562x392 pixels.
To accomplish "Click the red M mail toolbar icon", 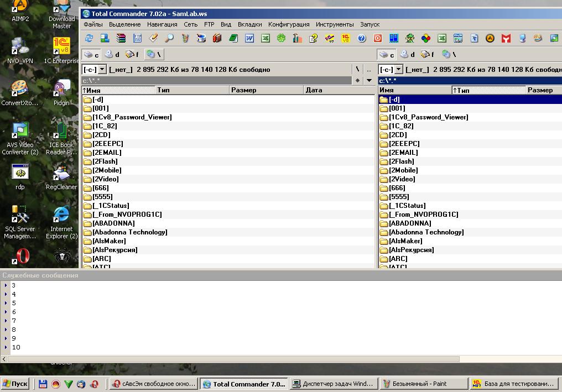I will 506,38.
